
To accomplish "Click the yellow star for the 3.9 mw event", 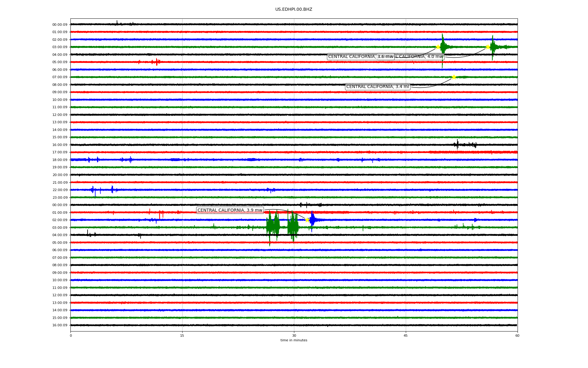I will [307, 220].
